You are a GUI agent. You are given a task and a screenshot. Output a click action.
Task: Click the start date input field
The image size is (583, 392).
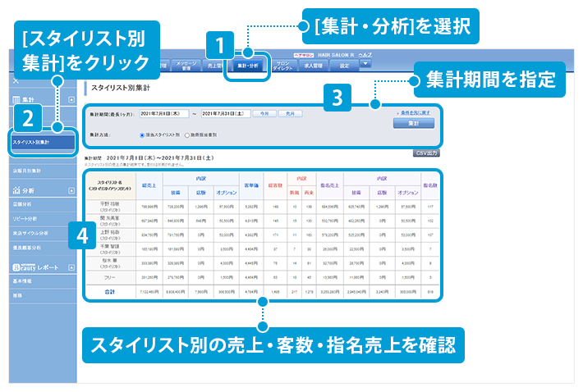pos(164,113)
